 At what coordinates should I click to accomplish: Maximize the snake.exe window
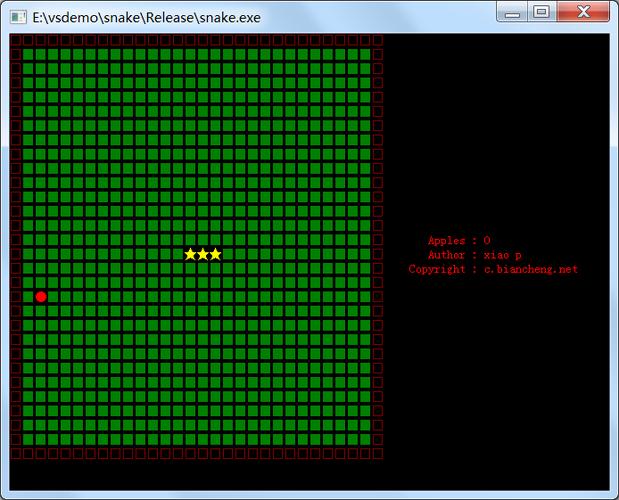tap(541, 12)
